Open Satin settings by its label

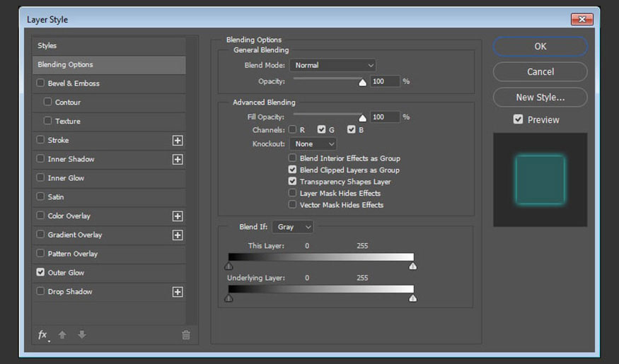(56, 196)
